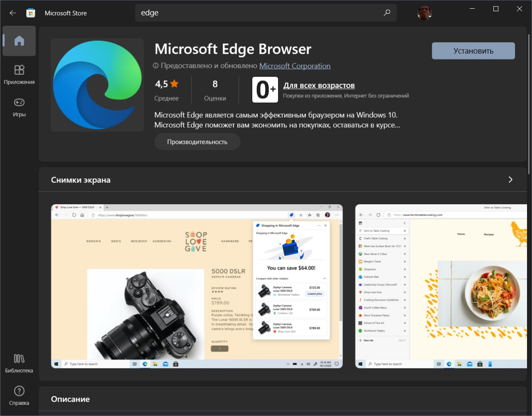Click the search magnifier icon
This screenshot has width=532, height=416.
click(387, 12)
